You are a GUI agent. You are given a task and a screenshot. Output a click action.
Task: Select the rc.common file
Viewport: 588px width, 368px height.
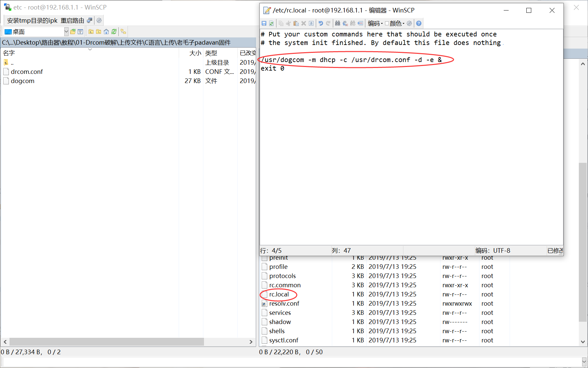click(285, 285)
